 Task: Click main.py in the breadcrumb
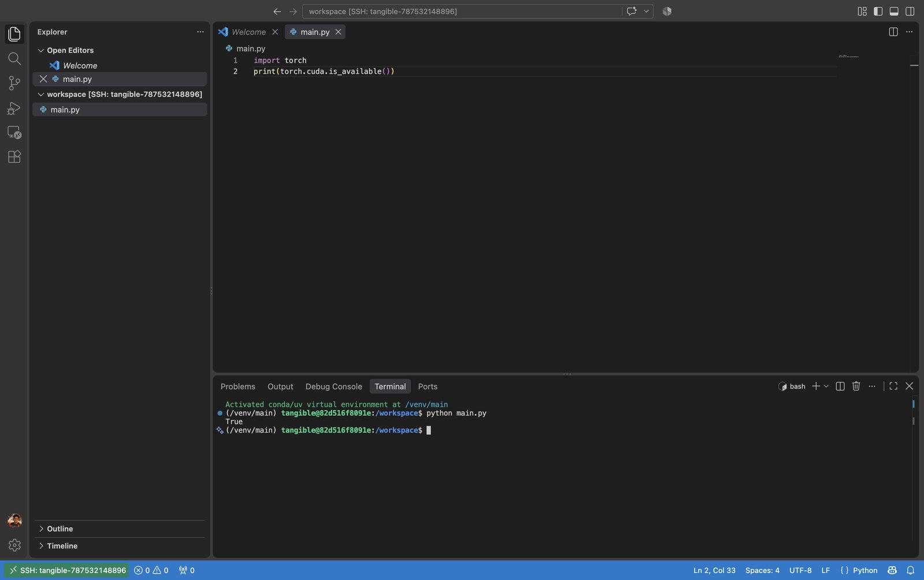(x=251, y=49)
